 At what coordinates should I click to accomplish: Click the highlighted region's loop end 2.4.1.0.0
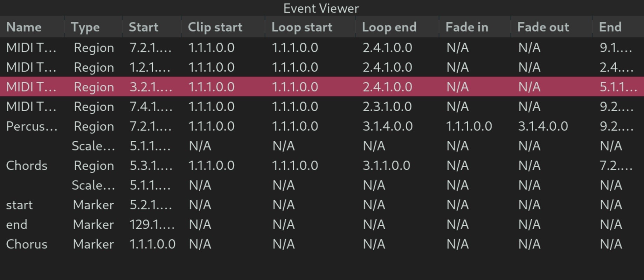tap(387, 87)
